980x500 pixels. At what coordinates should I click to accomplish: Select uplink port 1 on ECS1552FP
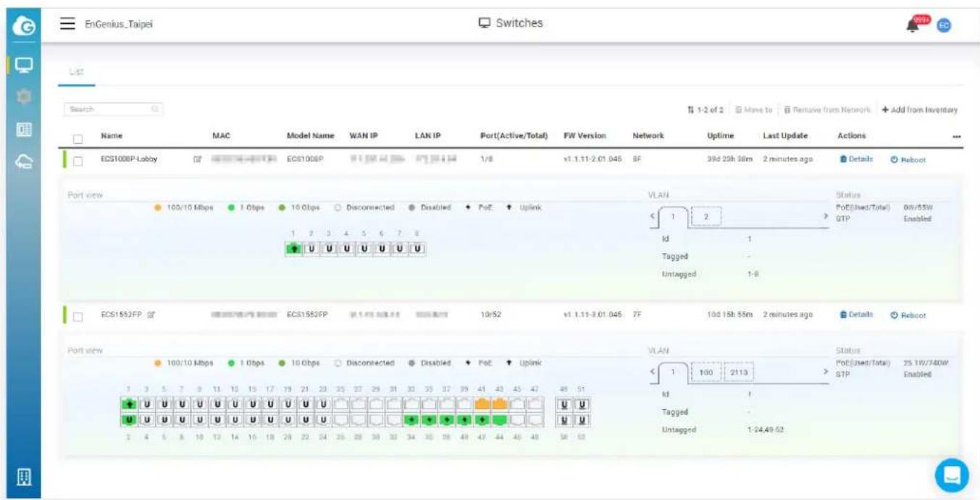coord(128,404)
